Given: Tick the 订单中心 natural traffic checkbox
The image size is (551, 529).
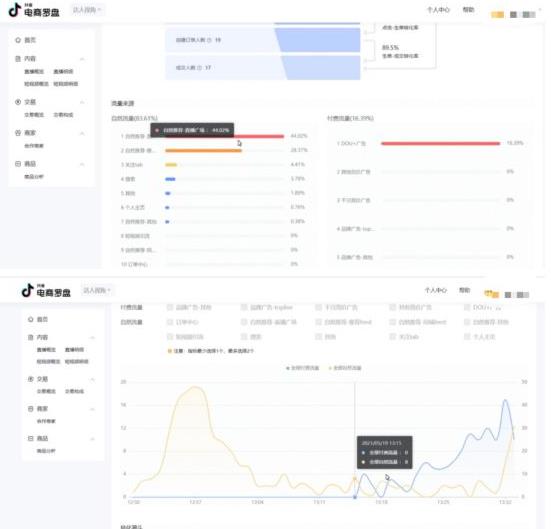Looking at the screenshot, I should 170,322.
